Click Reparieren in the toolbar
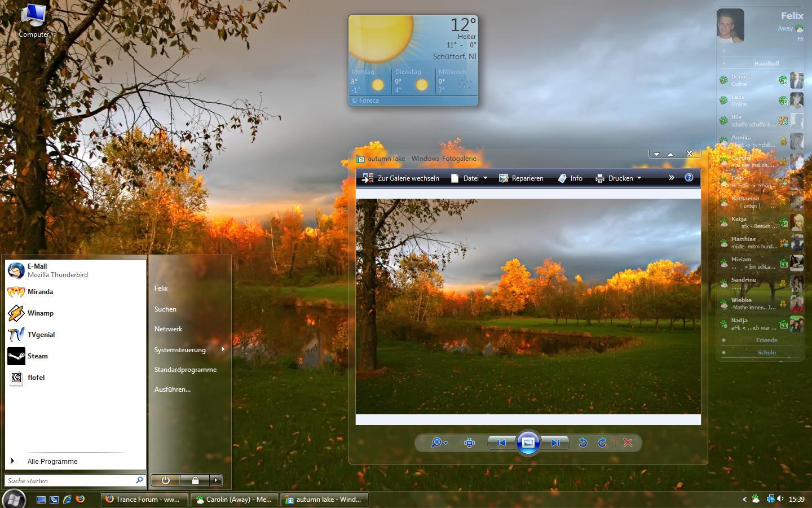This screenshot has width=812, height=508. coord(521,178)
